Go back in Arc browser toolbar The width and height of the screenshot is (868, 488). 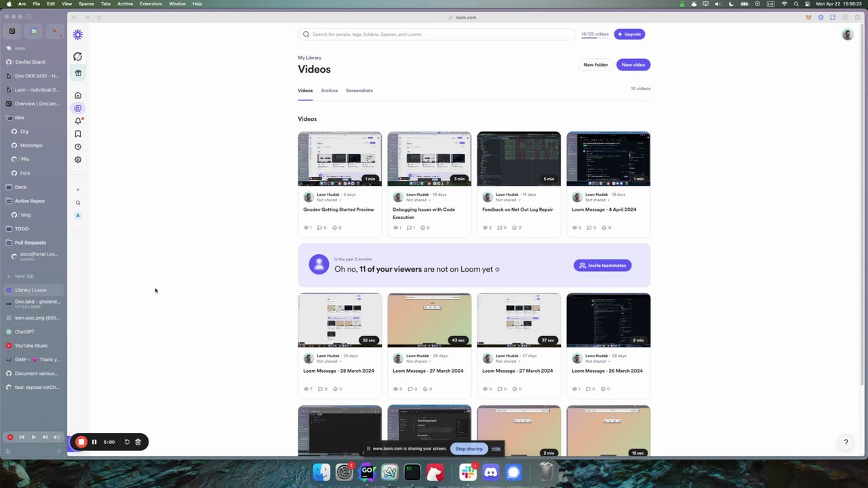click(x=75, y=18)
